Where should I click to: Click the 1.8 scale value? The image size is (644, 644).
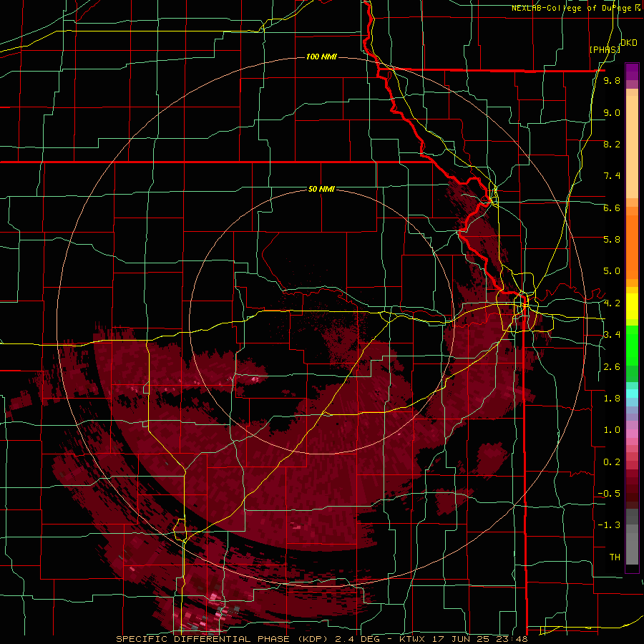(x=612, y=399)
